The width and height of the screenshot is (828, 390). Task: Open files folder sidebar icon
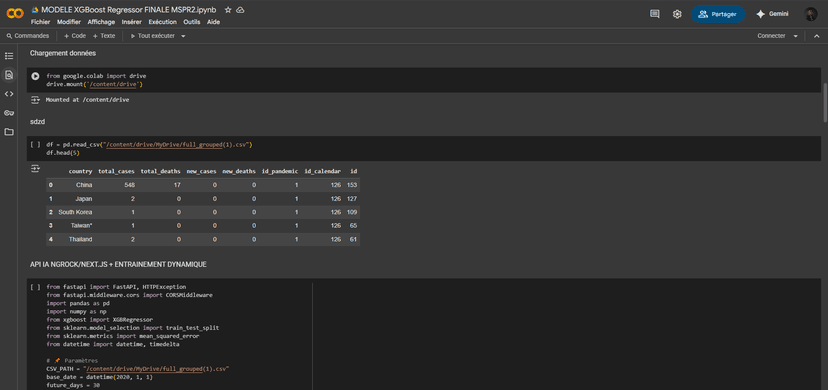pyautogui.click(x=9, y=132)
